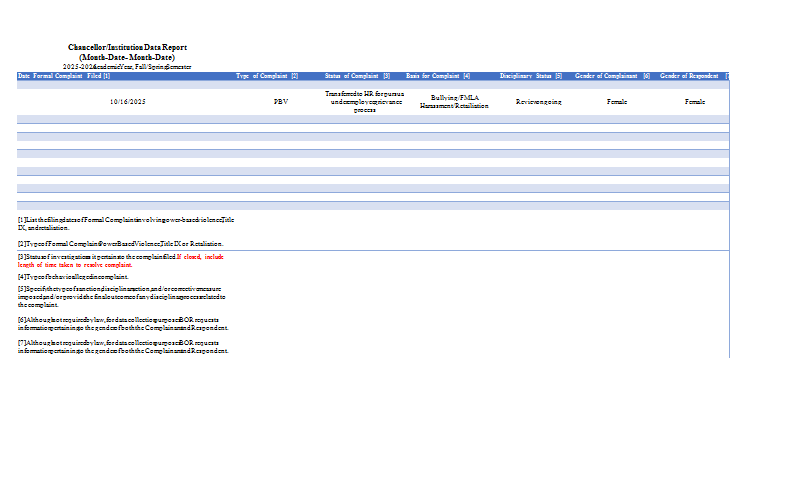Select the Female cell under Gender of Complainant

pyautogui.click(x=617, y=102)
